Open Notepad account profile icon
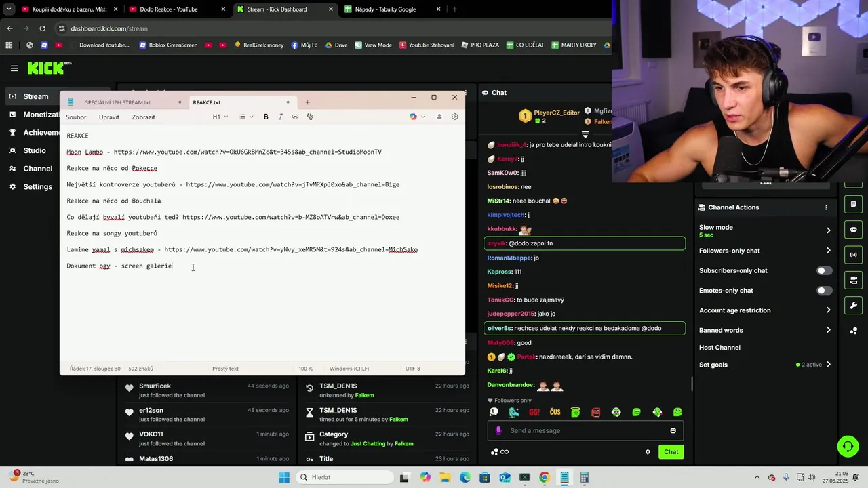The height and width of the screenshot is (488, 868). 439,117
